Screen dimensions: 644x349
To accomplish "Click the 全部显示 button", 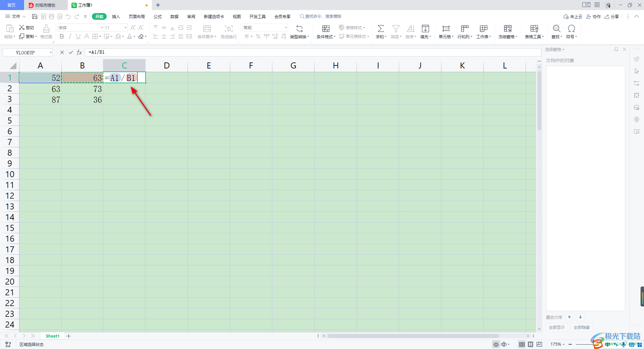I will click(557, 327).
